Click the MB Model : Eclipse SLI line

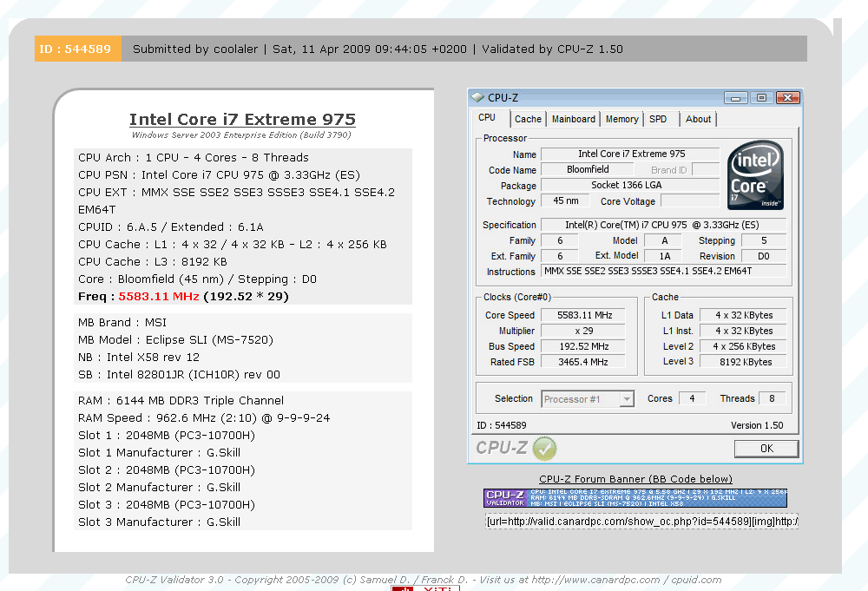point(175,340)
